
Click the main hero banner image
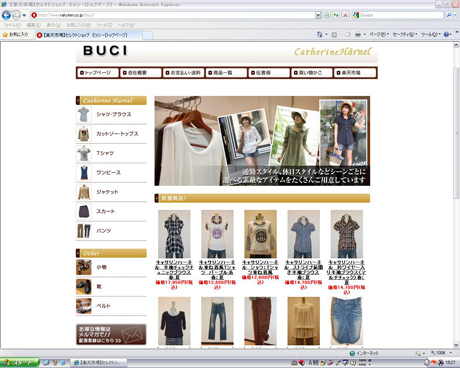(262, 141)
